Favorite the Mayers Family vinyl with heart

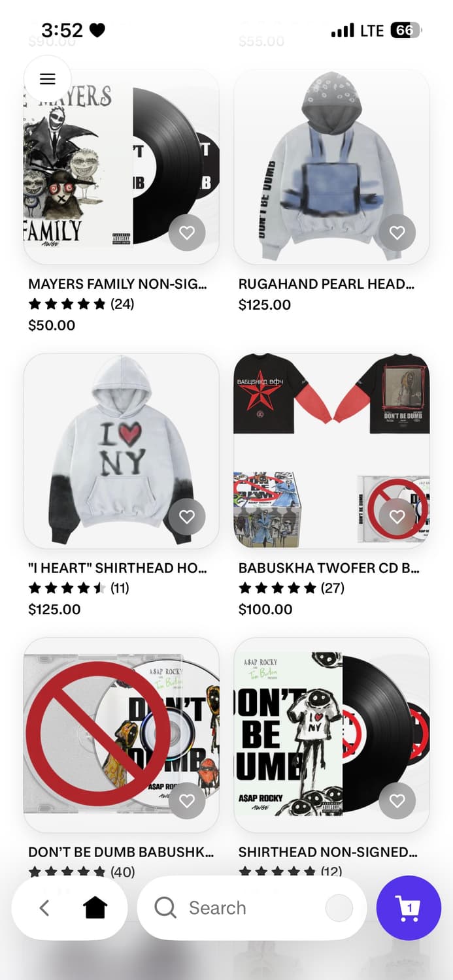[187, 233]
